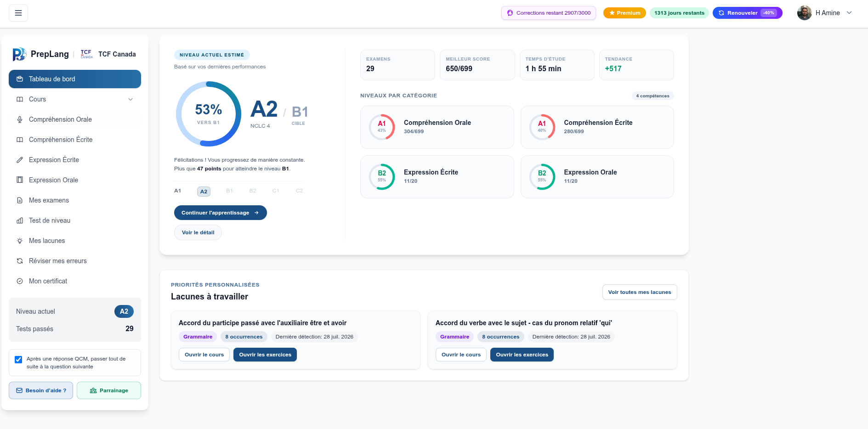The width and height of the screenshot is (868, 429).
Task: Click the A1 ring on Compréhension Écrite
Action: [542, 127]
